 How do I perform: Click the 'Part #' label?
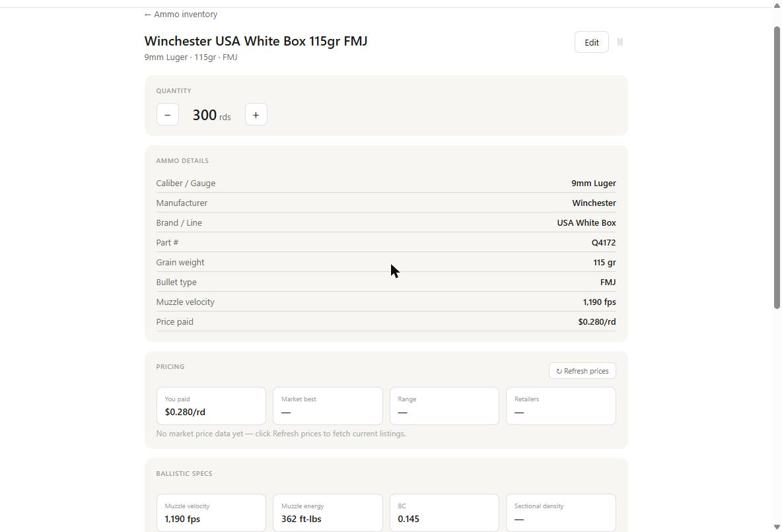(167, 243)
